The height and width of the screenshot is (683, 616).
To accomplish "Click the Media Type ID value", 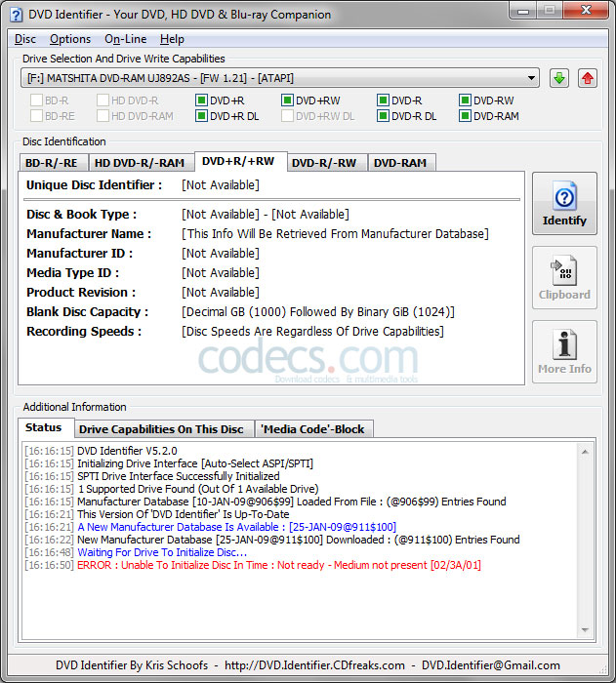I will point(221,273).
